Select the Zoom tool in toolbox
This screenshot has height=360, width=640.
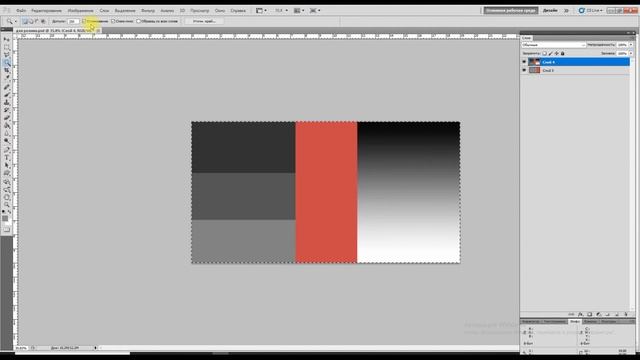7,205
